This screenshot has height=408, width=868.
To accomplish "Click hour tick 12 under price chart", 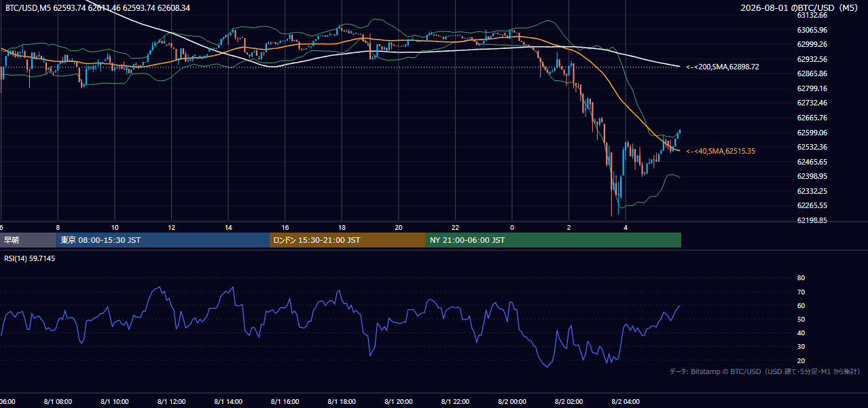I will click(x=172, y=228).
